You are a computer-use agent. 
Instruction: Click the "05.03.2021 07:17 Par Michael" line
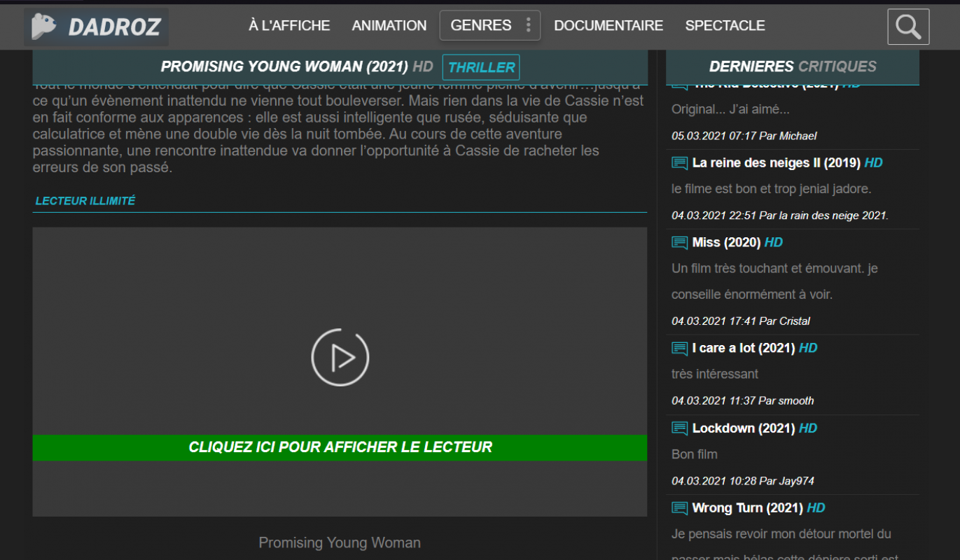tap(744, 136)
